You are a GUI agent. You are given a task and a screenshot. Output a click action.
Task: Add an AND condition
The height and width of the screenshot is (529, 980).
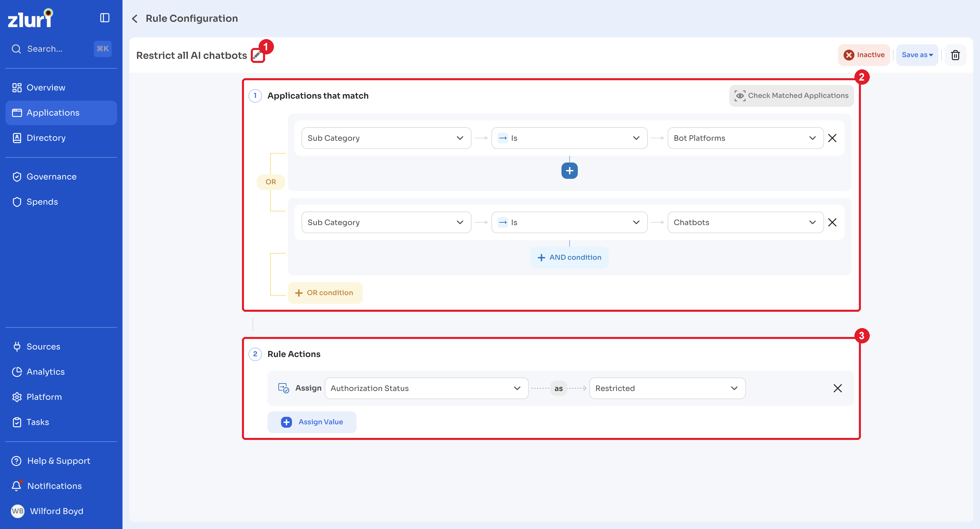[569, 257]
